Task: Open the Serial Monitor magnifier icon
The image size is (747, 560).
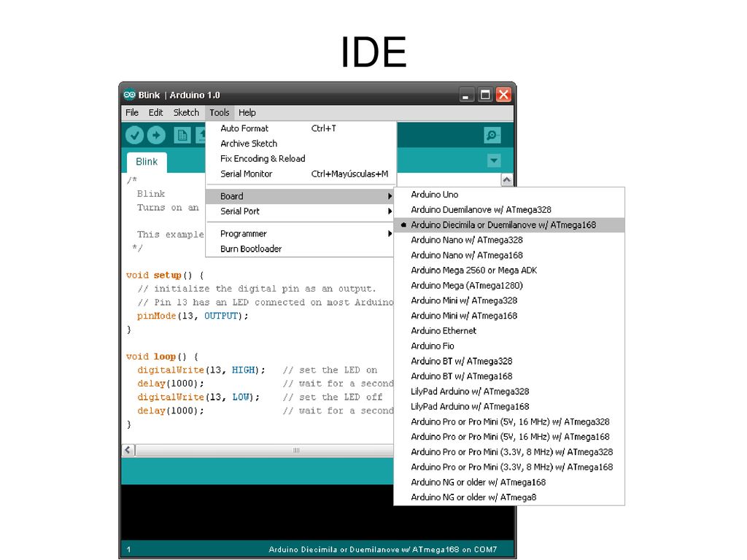Action: (x=492, y=135)
